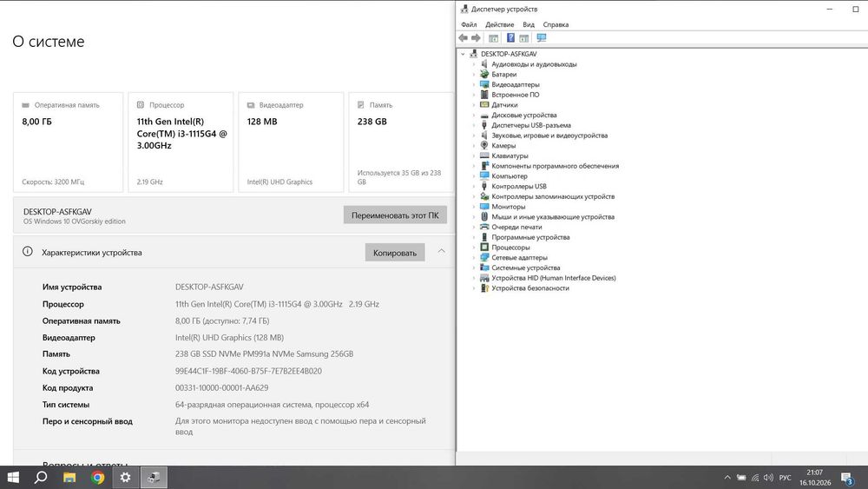Select the Клавиатуры category icon
The width and height of the screenshot is (868, 489).
point(484,155)
